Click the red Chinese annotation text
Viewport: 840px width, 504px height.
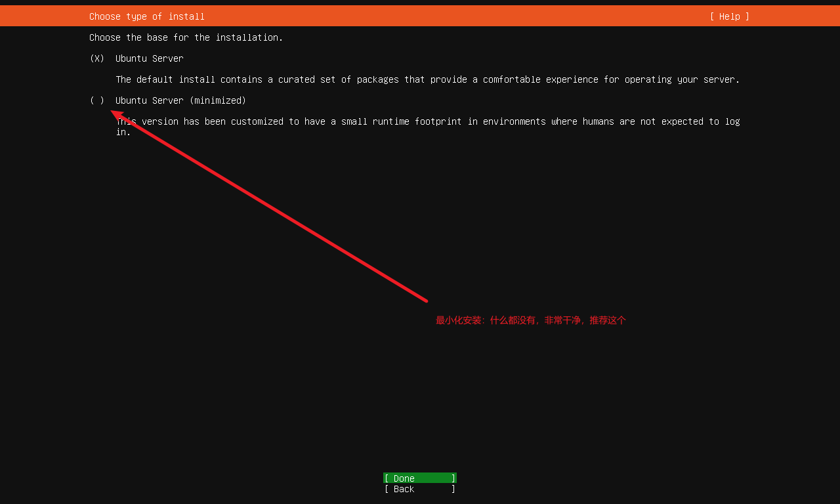[530, 320]
